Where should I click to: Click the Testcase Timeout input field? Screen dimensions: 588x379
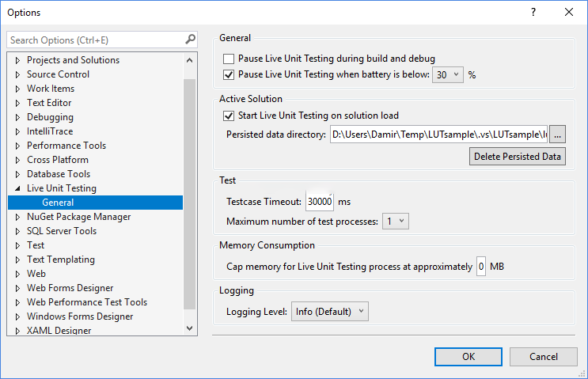point(320,202)
